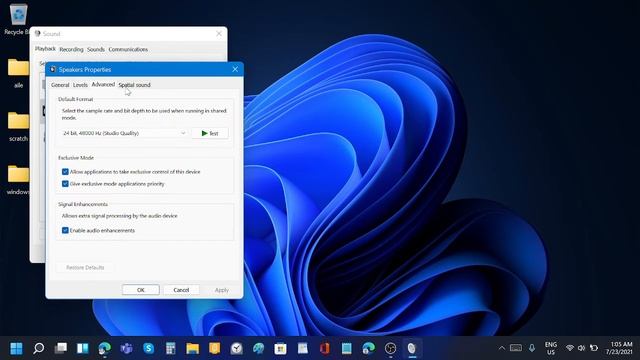This screenshot has width=640, height=360.
Task: Select the top desktop folder above scratch
Action: coord(18,73)
